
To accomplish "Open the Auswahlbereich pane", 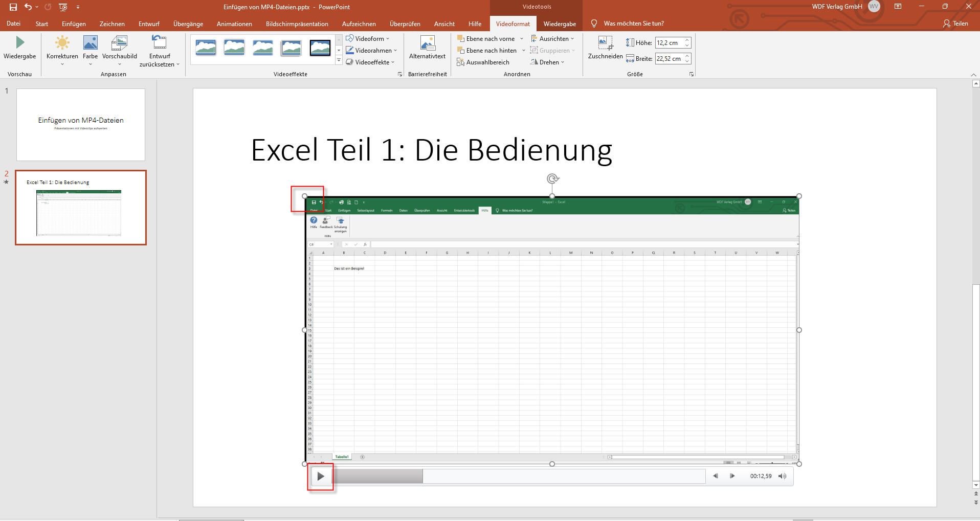I will 483,62.
